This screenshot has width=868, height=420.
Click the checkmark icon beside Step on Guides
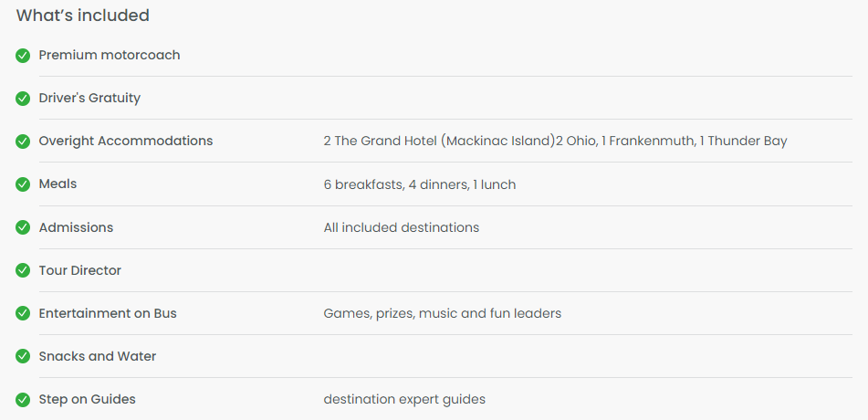tap(23, 400)
